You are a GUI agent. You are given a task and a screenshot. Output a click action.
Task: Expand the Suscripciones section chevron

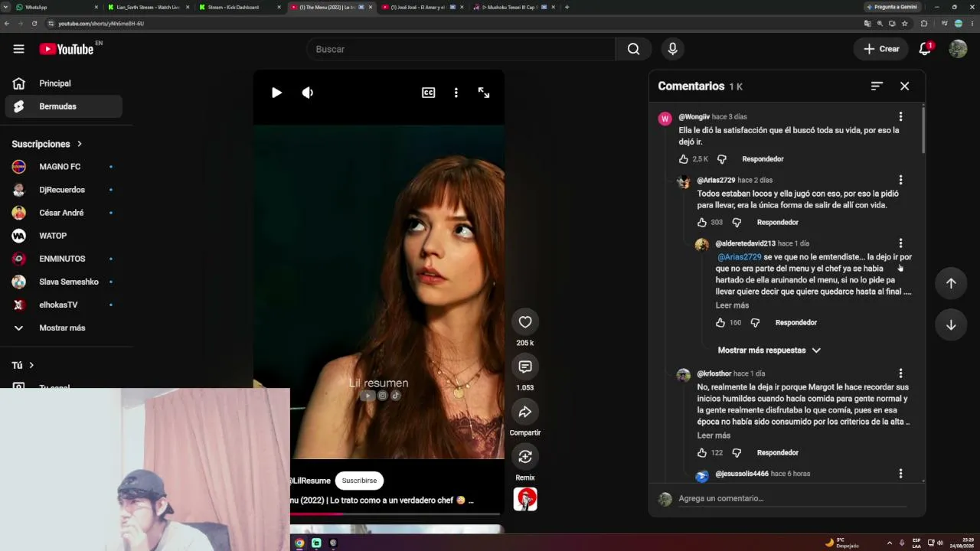coord(79,144)
